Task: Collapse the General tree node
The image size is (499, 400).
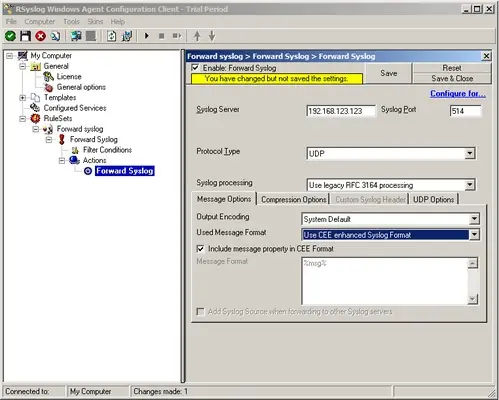Action: (x=22, y=66)
